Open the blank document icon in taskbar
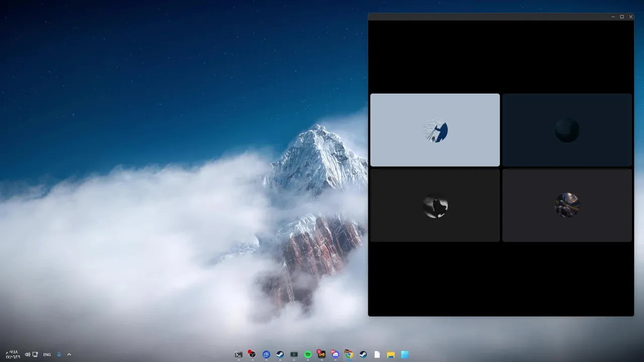 click(x=377, y=354)
